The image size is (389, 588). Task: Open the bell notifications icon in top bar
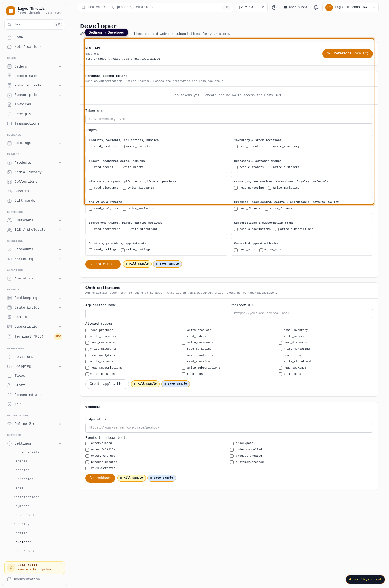[316, 8]
